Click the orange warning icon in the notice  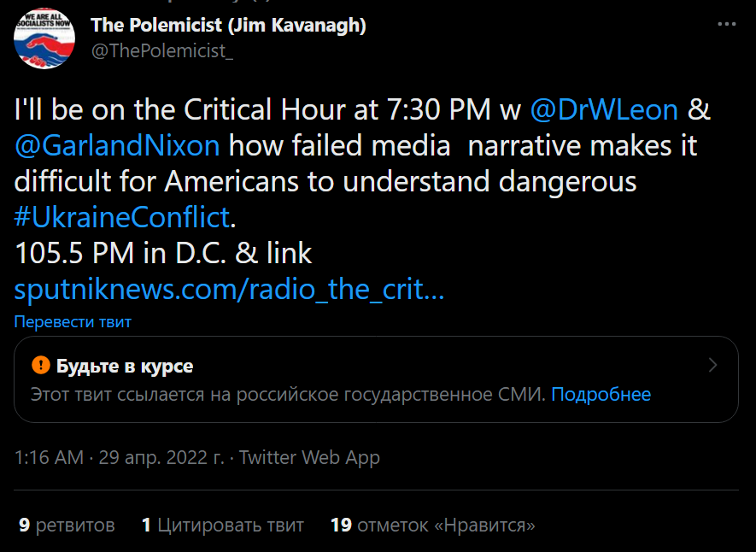(x=40, y=366)
